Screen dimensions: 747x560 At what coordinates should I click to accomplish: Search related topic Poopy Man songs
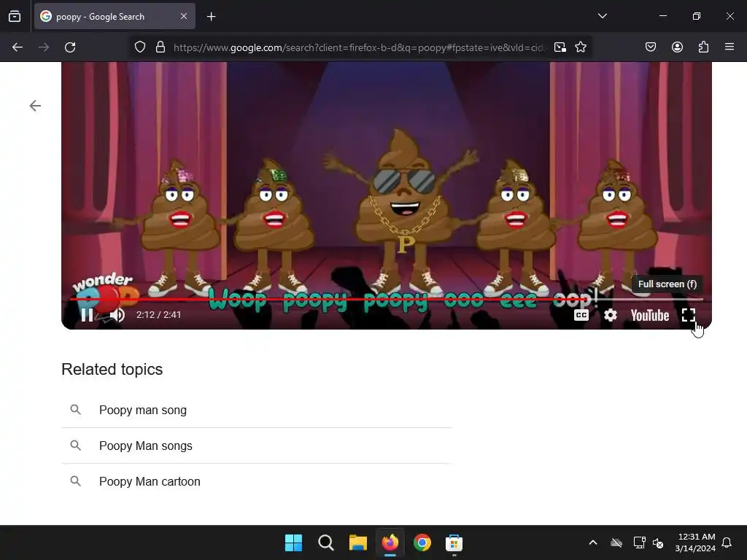[x=256, y=446]
